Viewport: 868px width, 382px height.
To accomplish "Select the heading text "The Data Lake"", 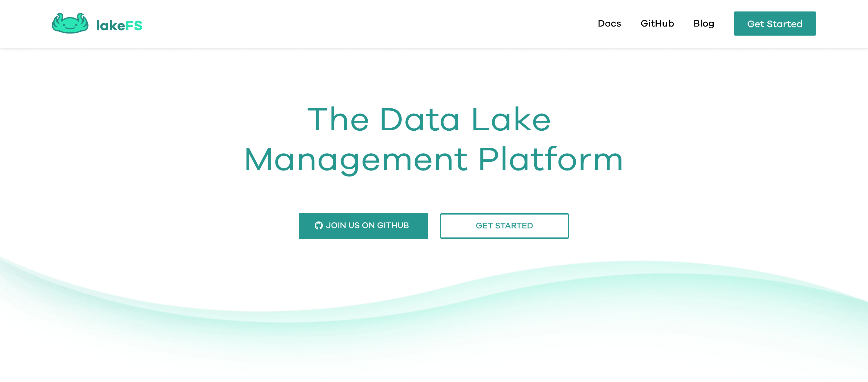I will 429,119.
